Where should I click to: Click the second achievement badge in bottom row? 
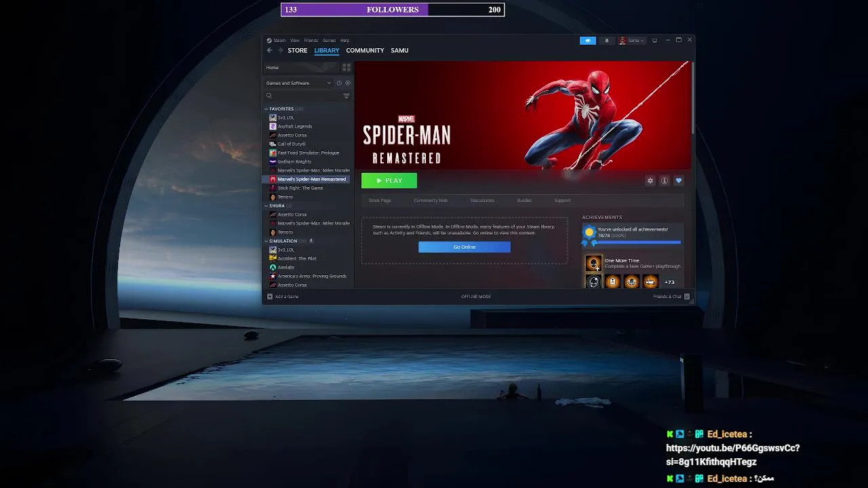pyautogui.click(x=612, y=282)
